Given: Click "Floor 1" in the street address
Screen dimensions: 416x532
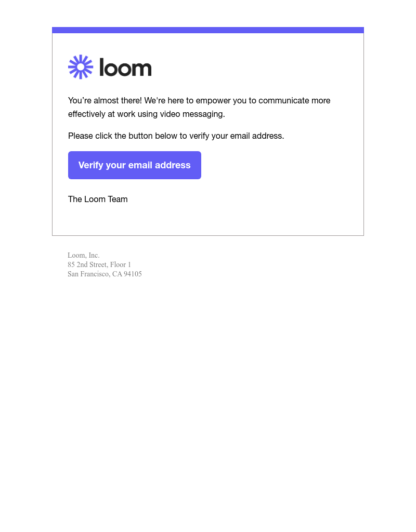Looking at the screenshot, I should [121, 264].
